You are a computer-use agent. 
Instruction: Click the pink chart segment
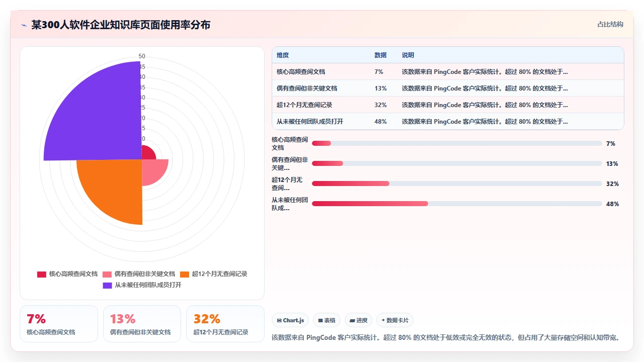tap(152, 171)
